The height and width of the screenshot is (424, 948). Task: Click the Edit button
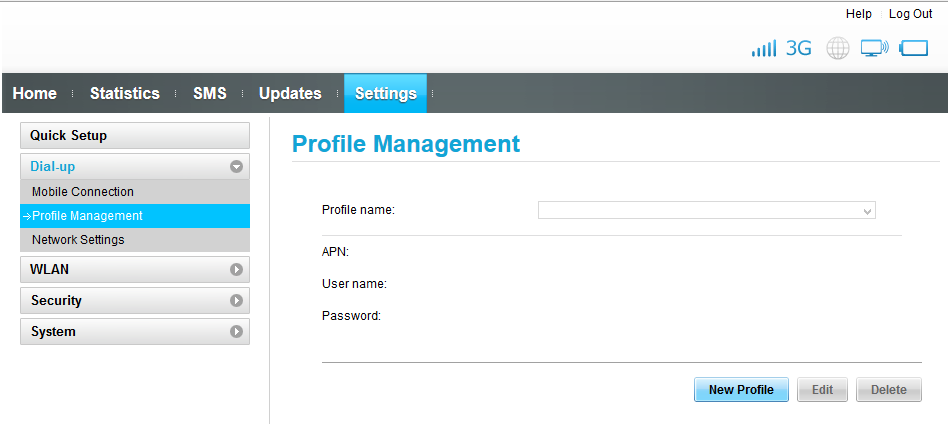822,390
